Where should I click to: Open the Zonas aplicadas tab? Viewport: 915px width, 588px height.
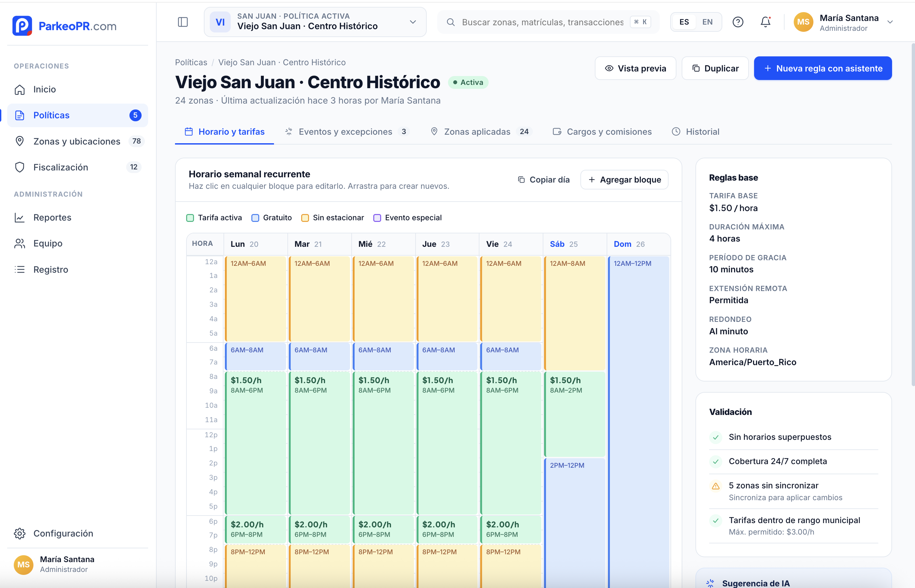[x=481, y=132]
